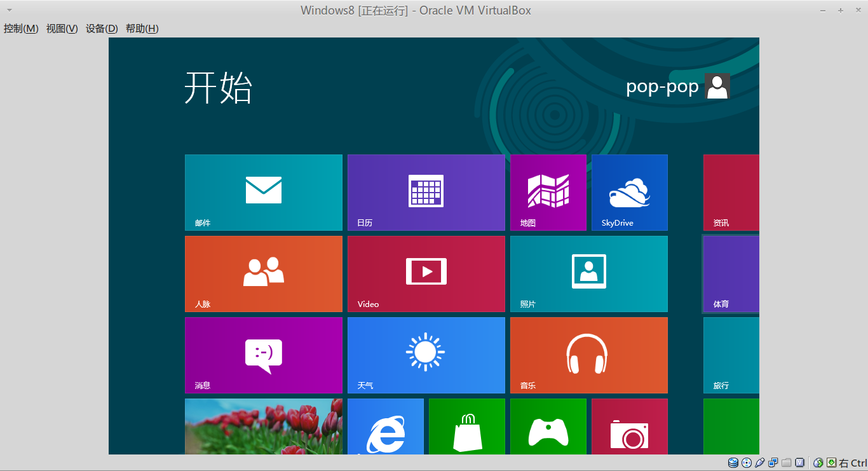868x471 pixels.
Task: Open the 消息 Messaging tile
Action: coord(264,355)
